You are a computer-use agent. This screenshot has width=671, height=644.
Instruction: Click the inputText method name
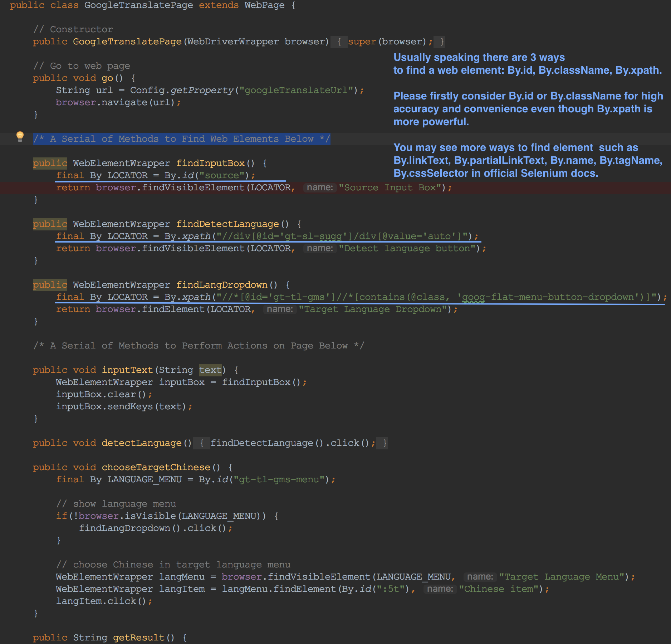click(127, 370)
